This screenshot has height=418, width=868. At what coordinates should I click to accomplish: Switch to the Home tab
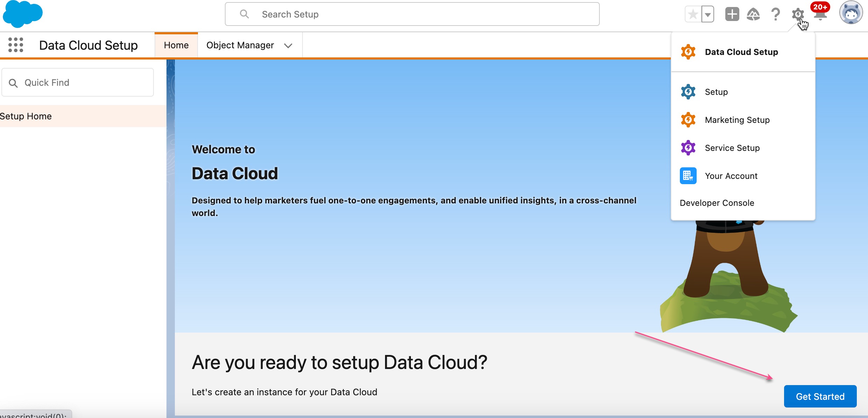176,45
